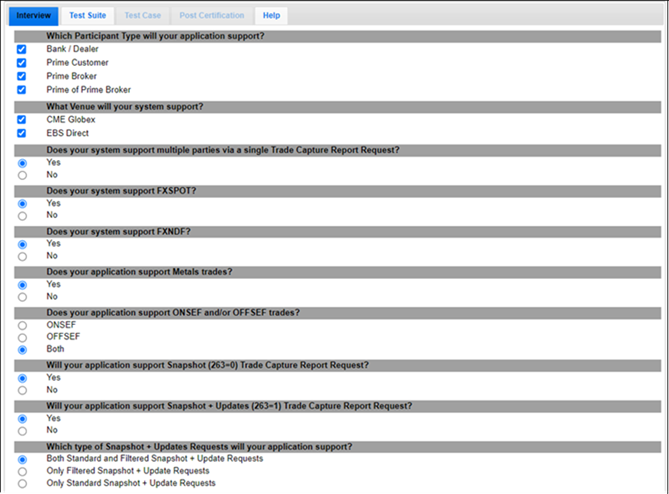Choose the ONSEF radio option
The height and width of the screenshot is (494, 669).
coord(22,326)
